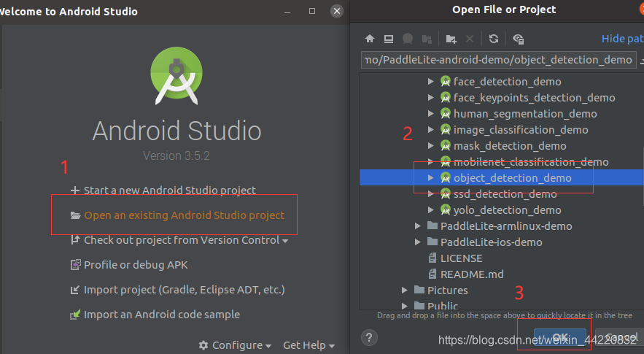Select the ssd_detection_demo row
Image resolution: width=644 pixels, height=354 pixels.
(502, 193)
